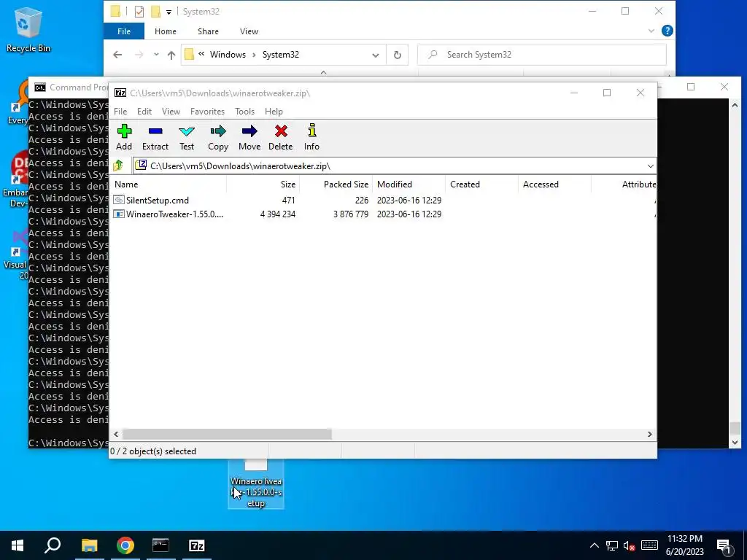Open the Tools menu in 7-Zip
Image resolution: width=747 pixels, height=560 pixels.
click(244, 112)
